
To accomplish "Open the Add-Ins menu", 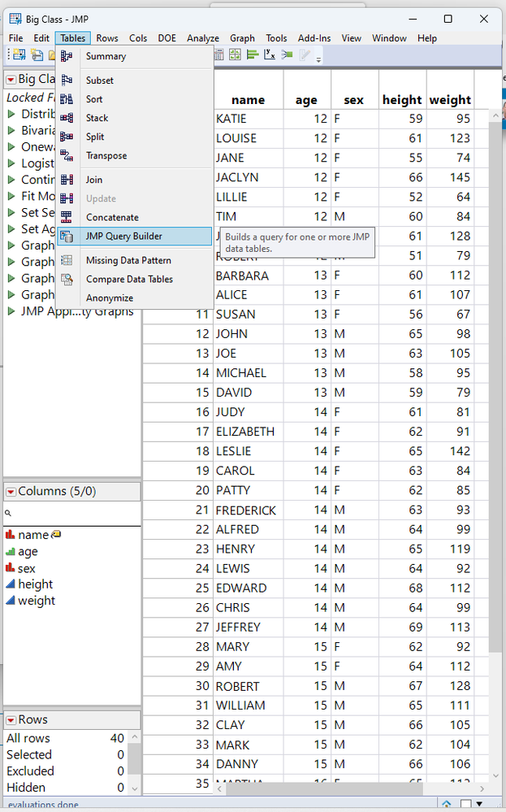I will (314, 38).
